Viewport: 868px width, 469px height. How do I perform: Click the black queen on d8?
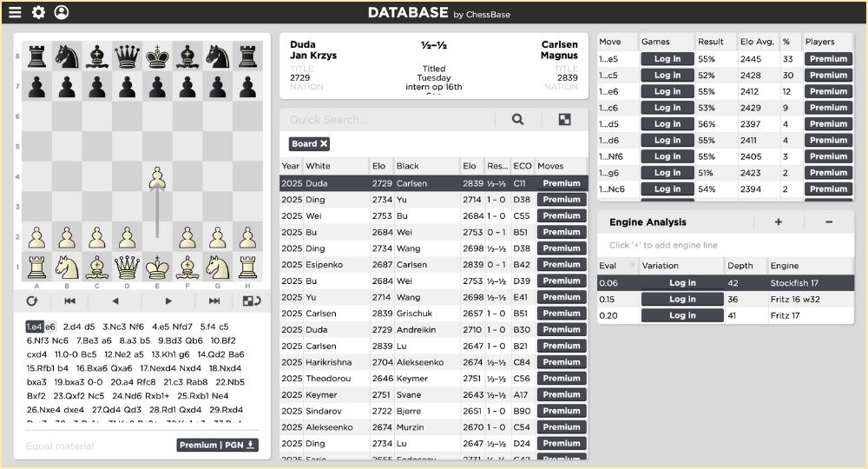(128, 56)
